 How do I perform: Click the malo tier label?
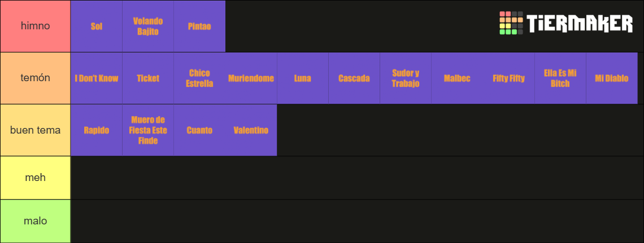[36, 221]
